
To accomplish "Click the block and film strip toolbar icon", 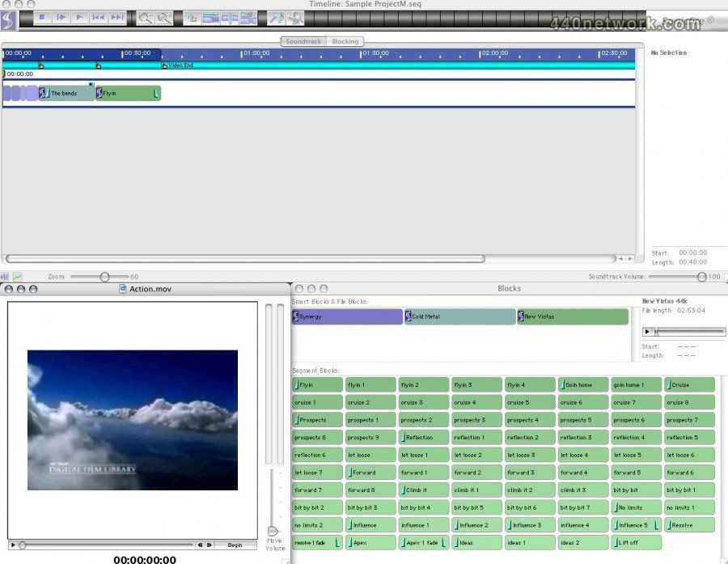I will tap(210, 18).
